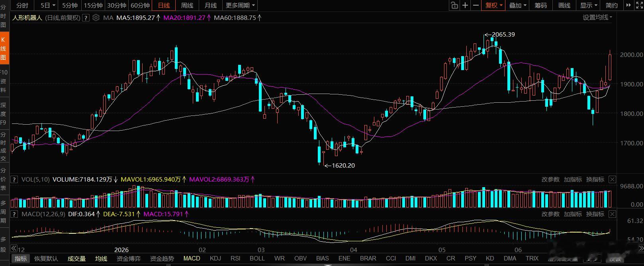Select the 周线 weekly tab

[187, 5]
